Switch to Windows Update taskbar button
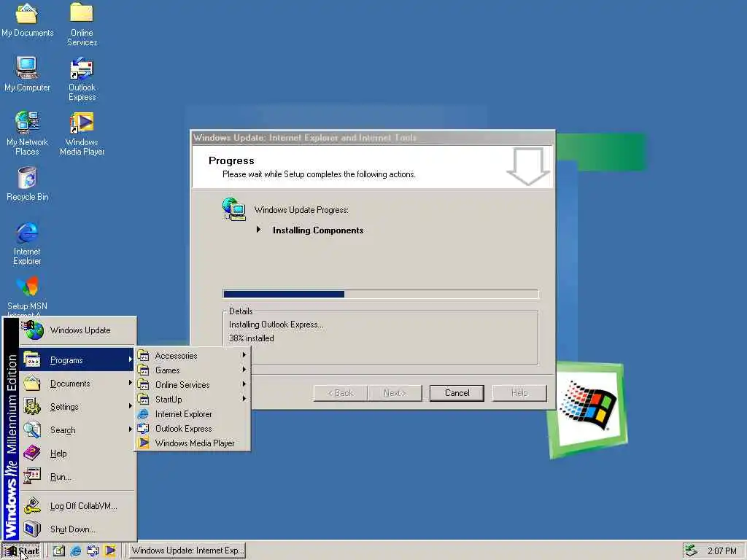Screen dimensions: 747x560 (x=187, y=551)
